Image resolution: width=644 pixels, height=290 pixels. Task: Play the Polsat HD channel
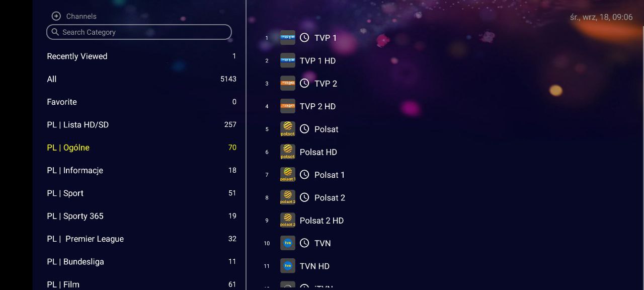(x=318, y=152)
